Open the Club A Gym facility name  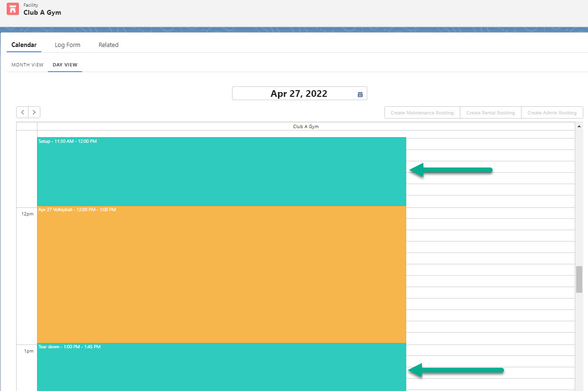[43, 13]
